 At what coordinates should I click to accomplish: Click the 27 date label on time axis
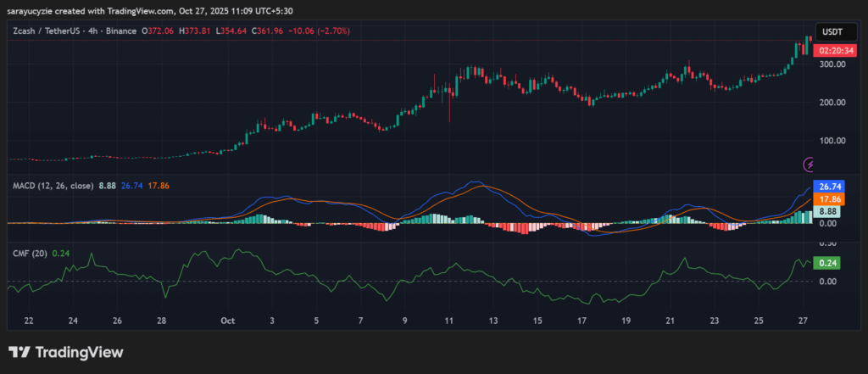(802, 321)
